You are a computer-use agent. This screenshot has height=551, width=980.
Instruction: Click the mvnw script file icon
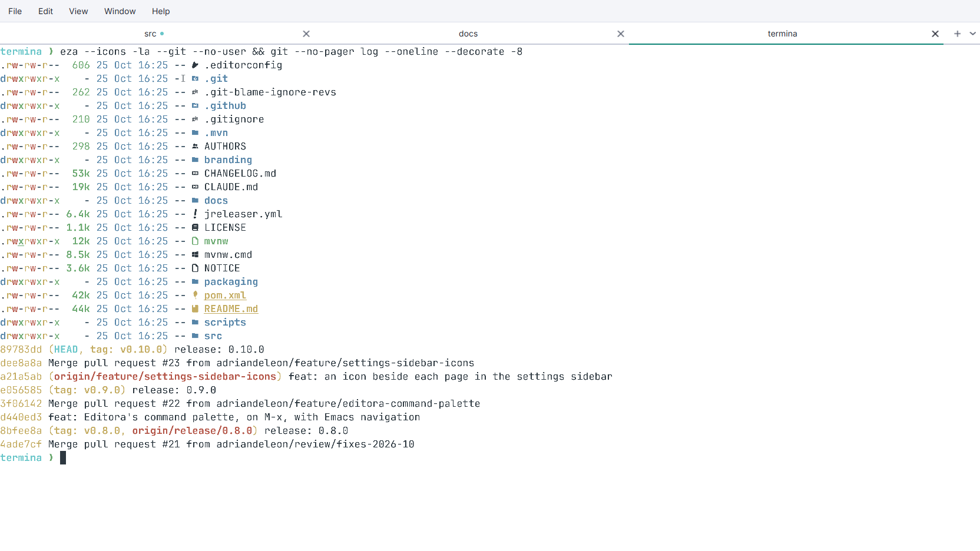click(195, 241)
